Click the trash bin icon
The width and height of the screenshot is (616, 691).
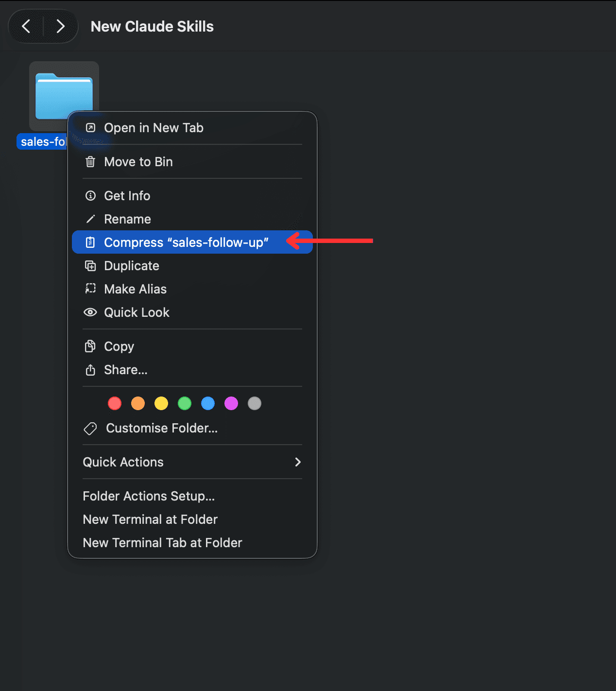tap(90, 162)
